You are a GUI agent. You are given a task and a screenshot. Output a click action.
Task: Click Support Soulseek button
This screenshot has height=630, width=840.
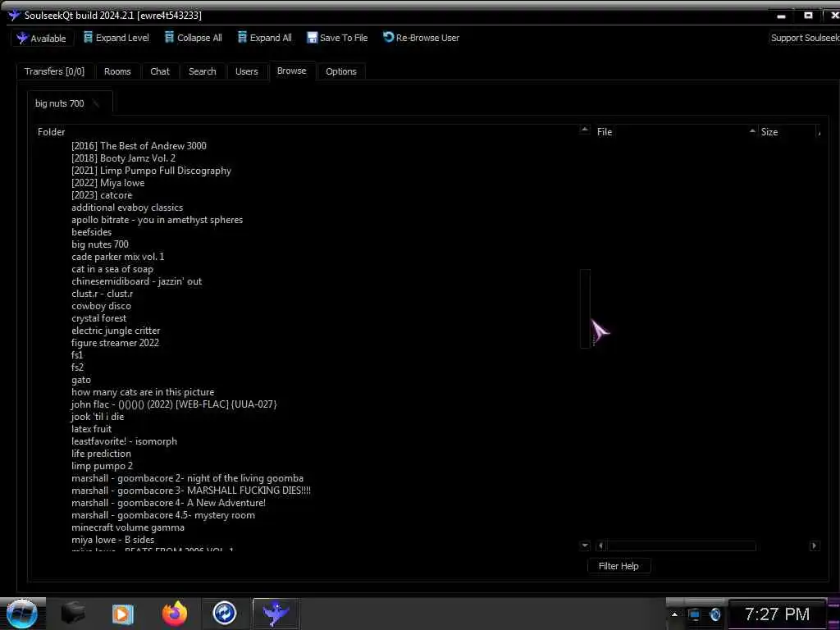(805, 38)
